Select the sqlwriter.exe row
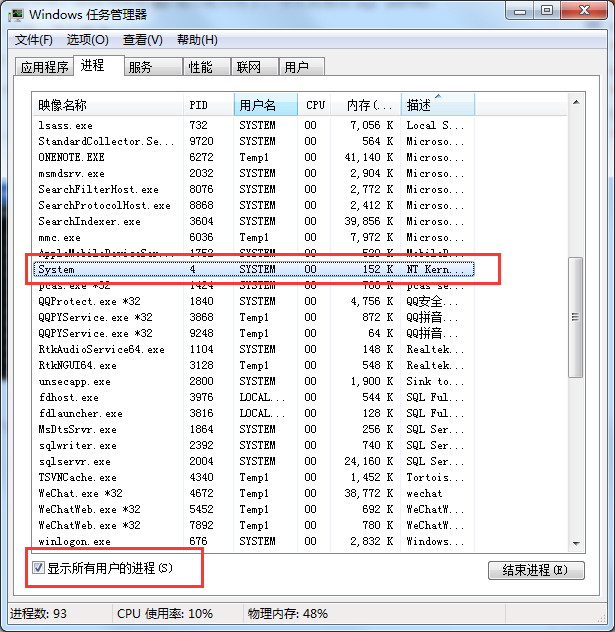Screen dimensions: 615x632 254,445
